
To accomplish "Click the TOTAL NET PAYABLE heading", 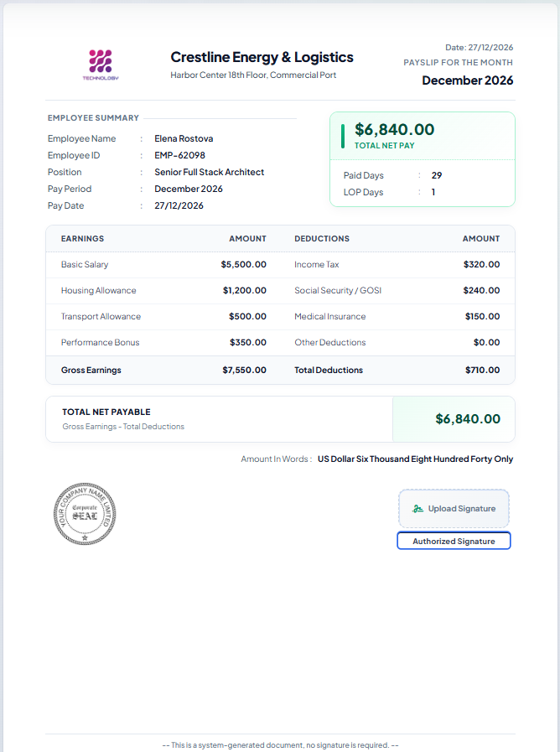I will pos(106,412).
